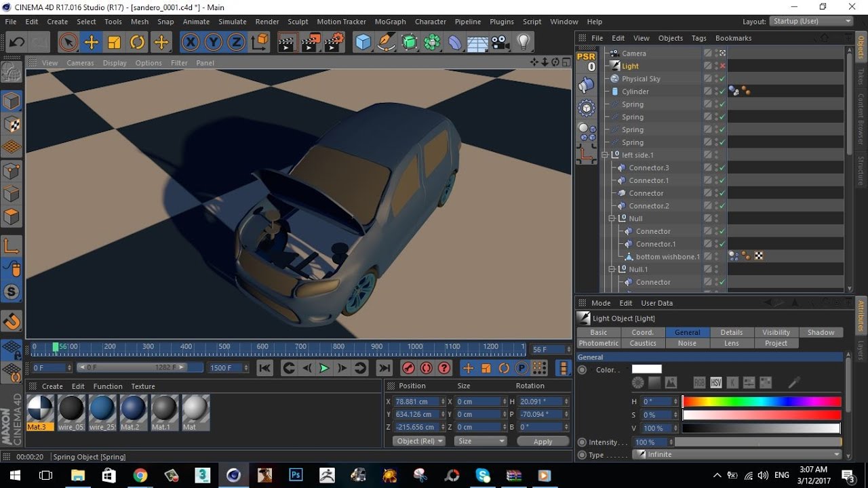
Task: Switch to the Coord. tab
Action: [x=643, y=332]
